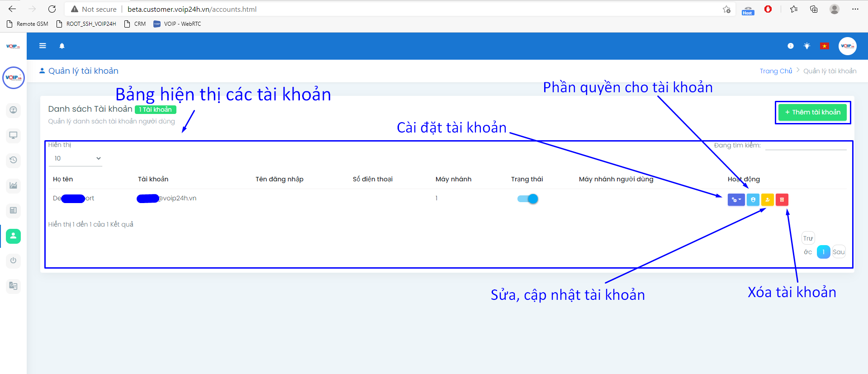Viewport: 868px width, 374px height.
Task: Toggle the account status switch
Action: click(x=527, y=199)
